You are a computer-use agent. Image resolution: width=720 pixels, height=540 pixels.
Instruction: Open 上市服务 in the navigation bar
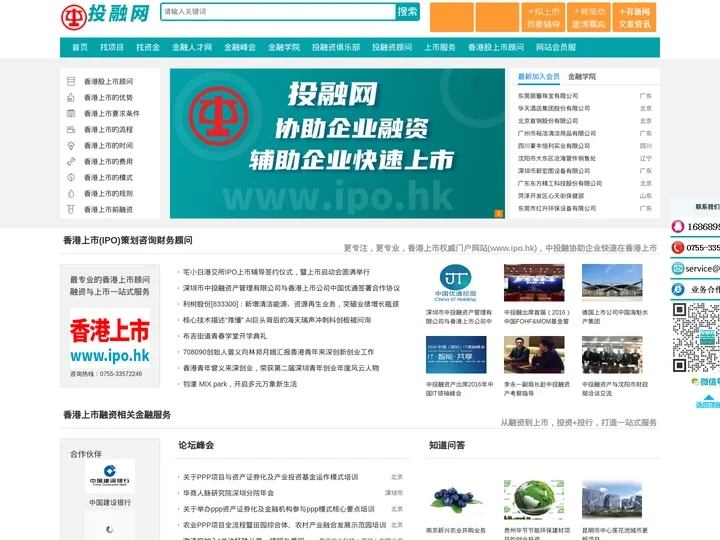point(439,47)
